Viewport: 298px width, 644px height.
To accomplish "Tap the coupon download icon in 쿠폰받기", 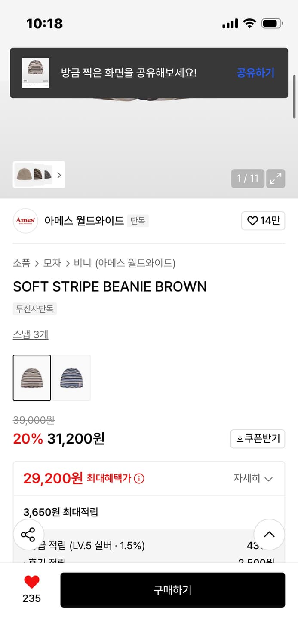I will click(240, 439).
